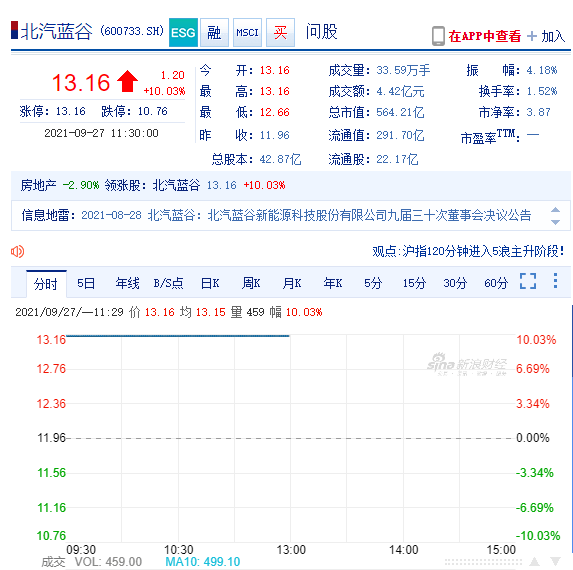Click the VOL: 459.00 volume label
The width and height of the screenshot is (573, 570).
108,562
